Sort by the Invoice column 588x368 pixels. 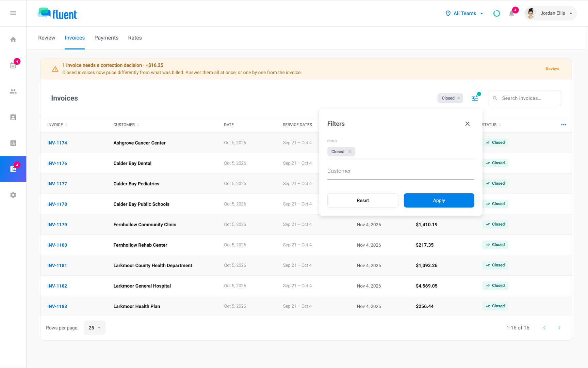coord(57,125)
